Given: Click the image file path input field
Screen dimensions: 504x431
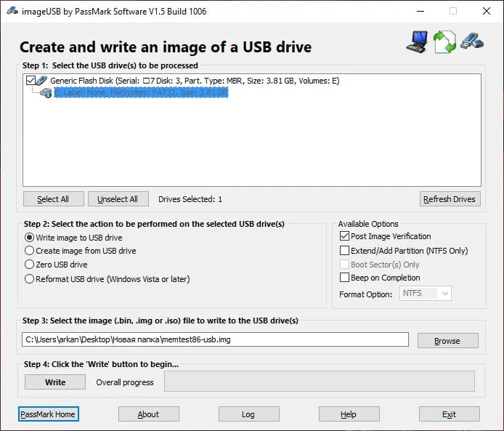Looking at the screenshot, I should [215, 339].
